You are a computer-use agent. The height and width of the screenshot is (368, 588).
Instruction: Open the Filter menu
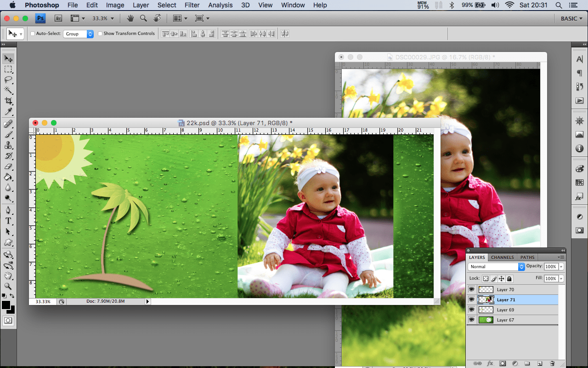pos(192,5)
